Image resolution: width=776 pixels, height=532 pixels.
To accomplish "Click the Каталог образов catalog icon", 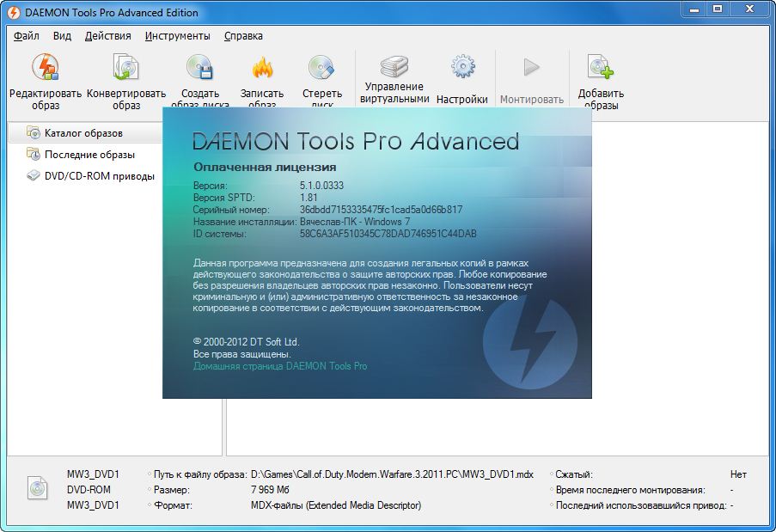I will [34, 132].
